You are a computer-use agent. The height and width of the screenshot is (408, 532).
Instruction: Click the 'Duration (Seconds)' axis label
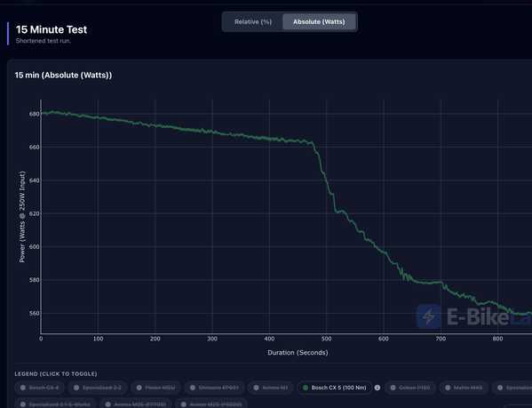298,353
